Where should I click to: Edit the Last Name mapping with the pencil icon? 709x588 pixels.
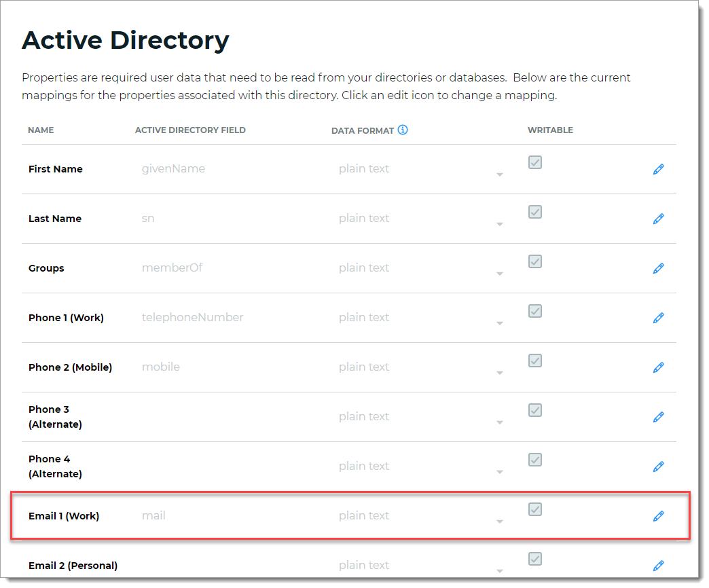tap(658, 219)
